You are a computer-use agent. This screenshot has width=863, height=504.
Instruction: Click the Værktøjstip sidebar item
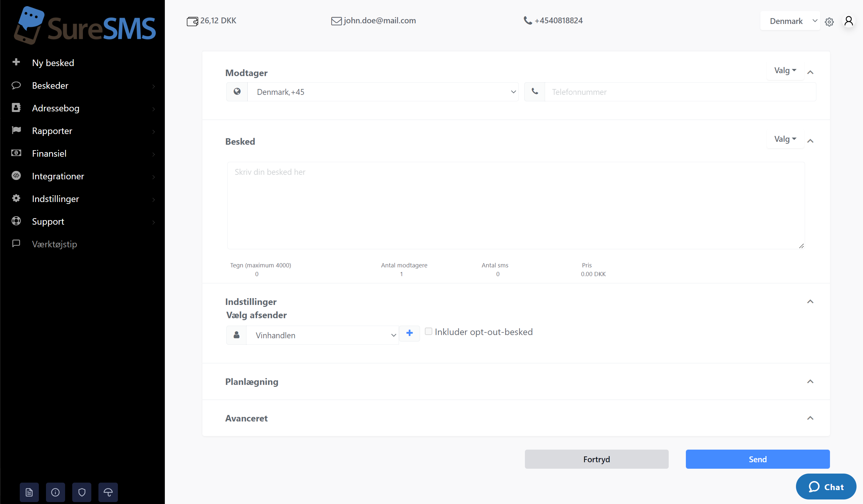(55, 244)
